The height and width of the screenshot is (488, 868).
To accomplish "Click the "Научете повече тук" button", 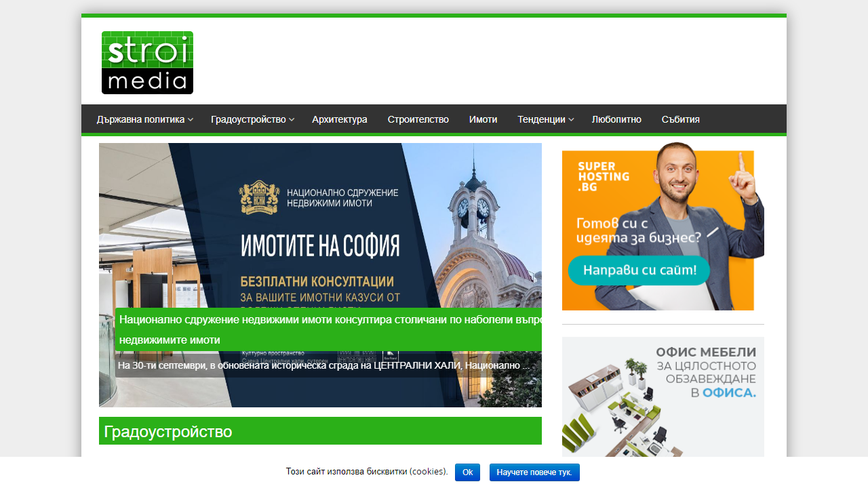I will [x=534, y=472].
